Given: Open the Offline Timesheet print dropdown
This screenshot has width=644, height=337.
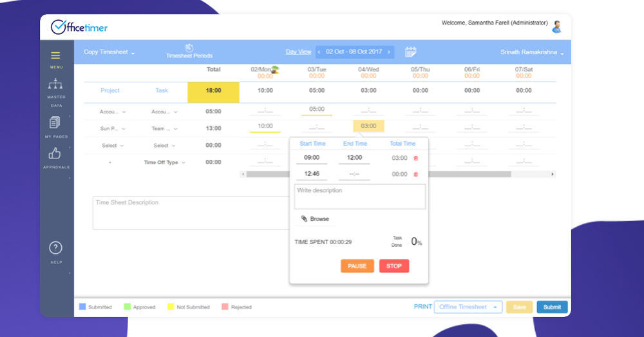Looking at the screenshot, I should tap(468, 307).
